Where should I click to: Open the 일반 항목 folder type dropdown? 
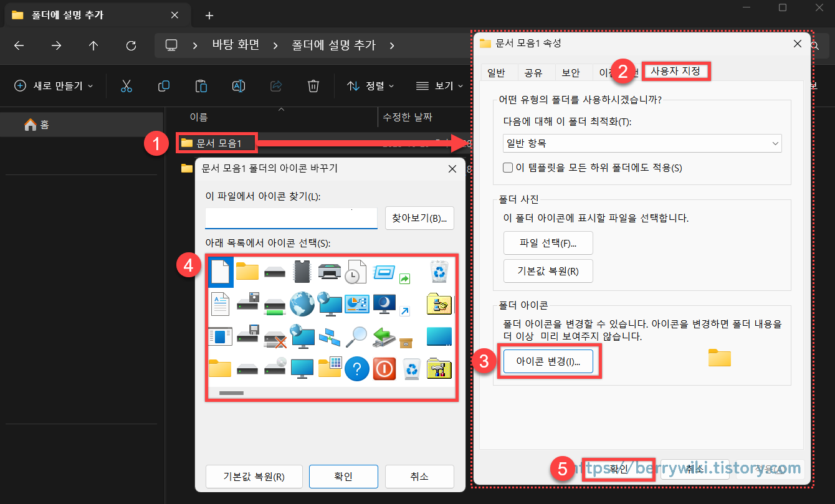tap(642, 143)
